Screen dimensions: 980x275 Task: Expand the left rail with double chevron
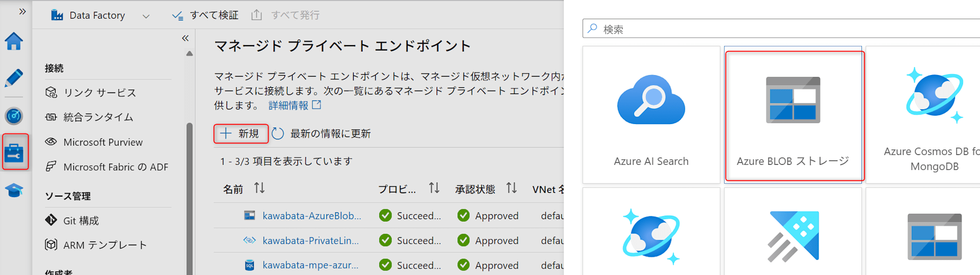click(x=22, y=11)
